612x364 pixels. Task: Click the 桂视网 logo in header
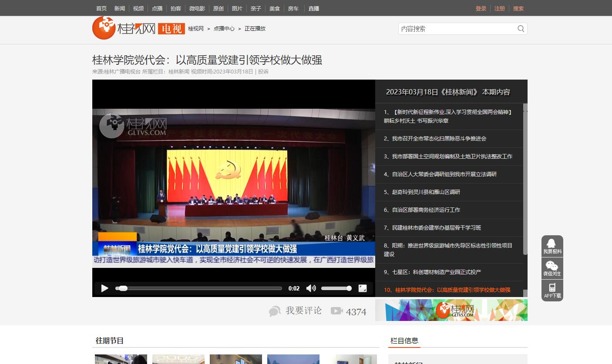pyautogui.click(x=124, y=28)
